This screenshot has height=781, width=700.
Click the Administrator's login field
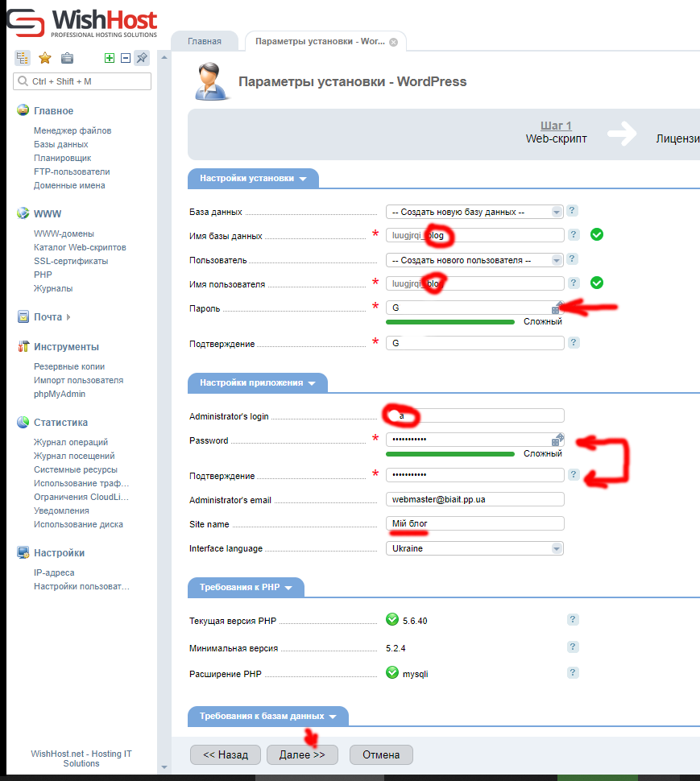(474, 415)
